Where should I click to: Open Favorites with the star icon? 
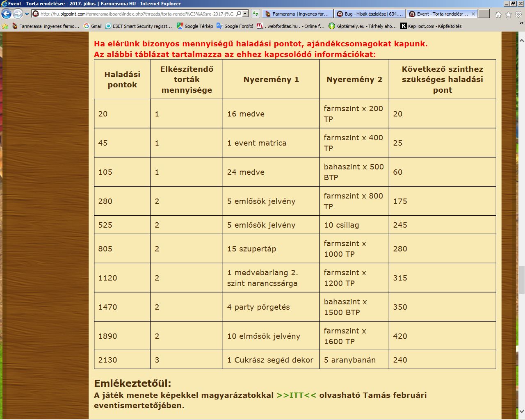coord(508,14)
